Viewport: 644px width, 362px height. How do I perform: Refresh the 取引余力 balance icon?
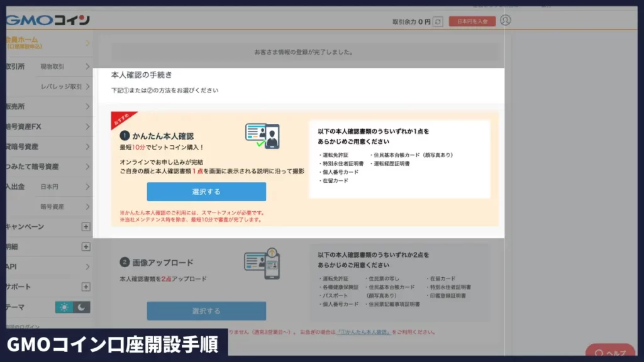(438, 21)
